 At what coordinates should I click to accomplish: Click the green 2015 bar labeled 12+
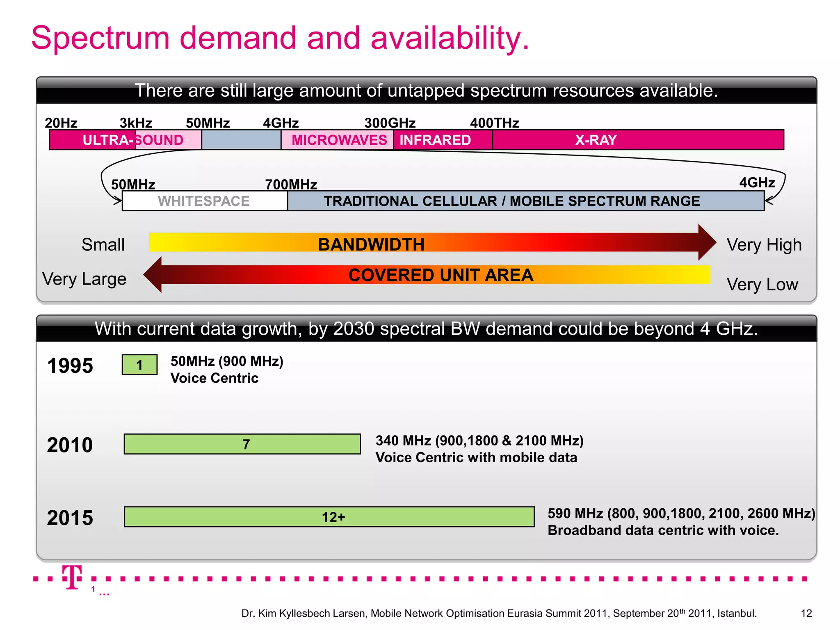point(329,517)
